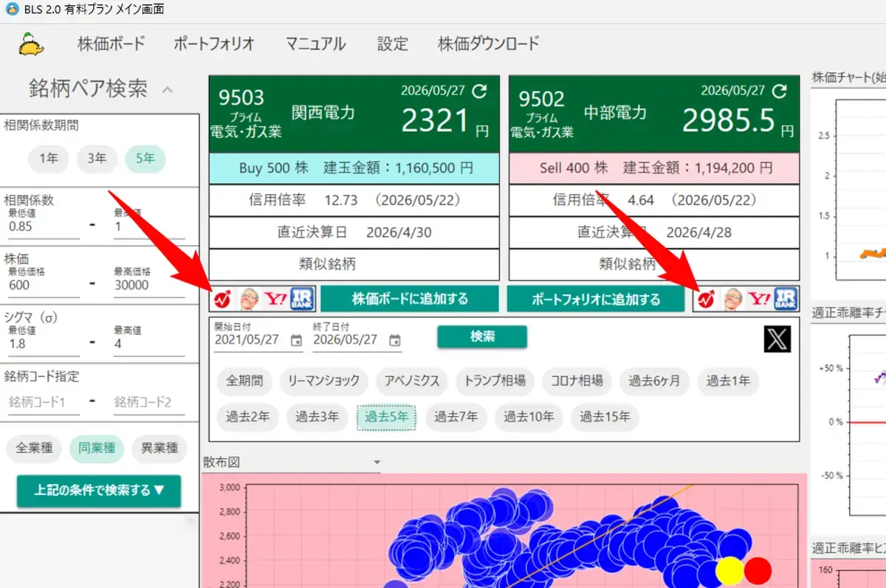
Task: Open the 設定 menu
Action: (x=392, y=44)
